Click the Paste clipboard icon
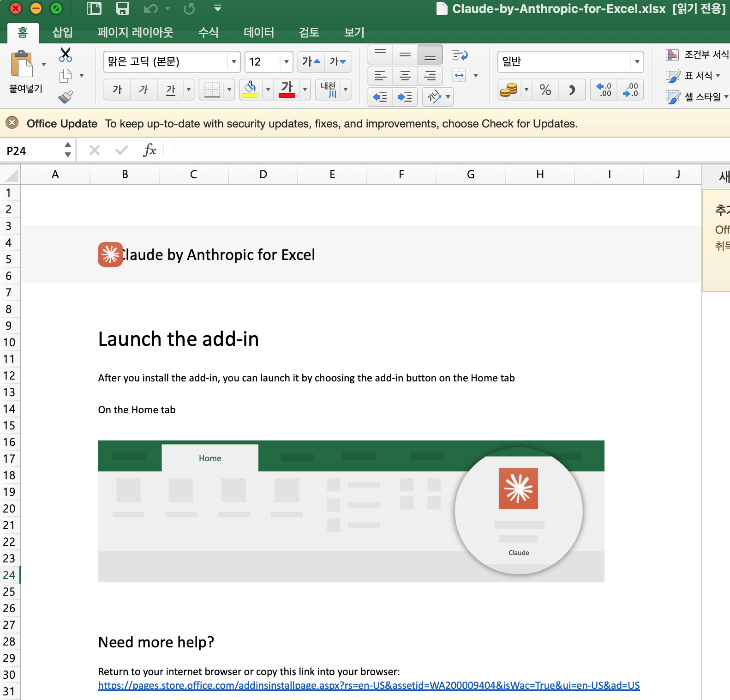 tap(22, 63)
